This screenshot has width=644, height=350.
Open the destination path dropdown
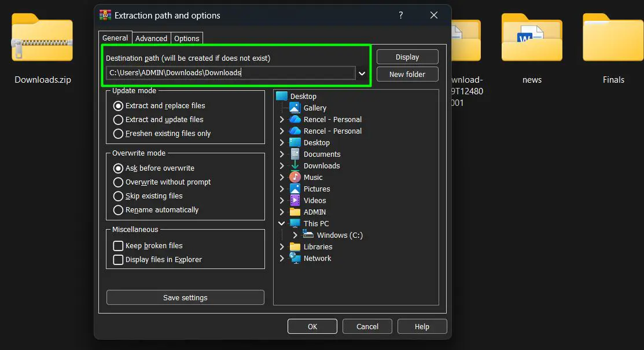tap(363, 73)
